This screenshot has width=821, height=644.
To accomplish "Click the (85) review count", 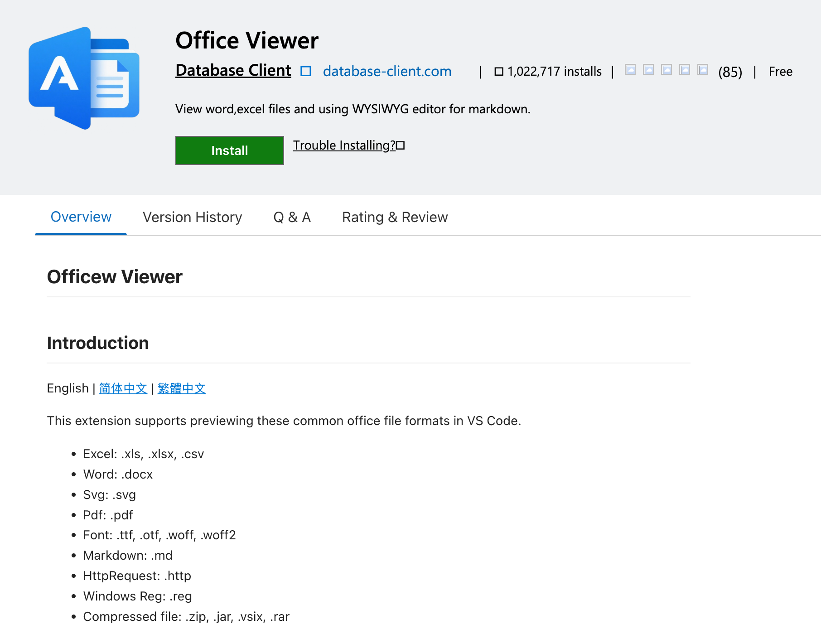I will point(730,72).
